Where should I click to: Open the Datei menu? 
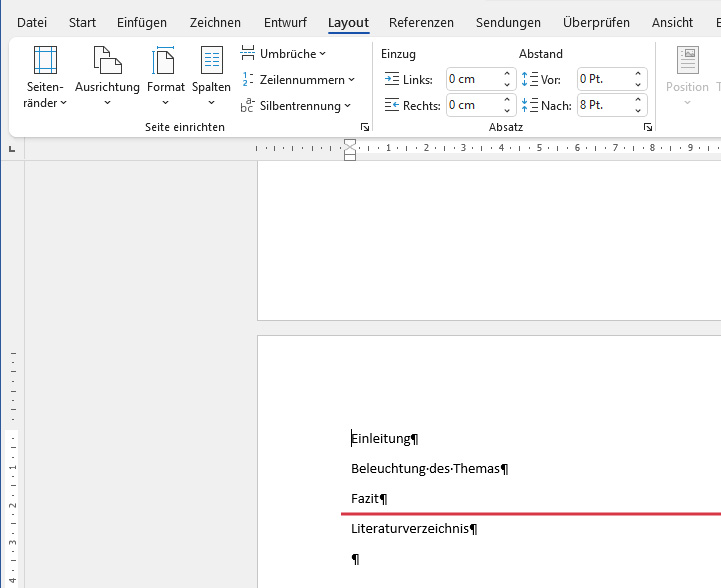point(32,22)
